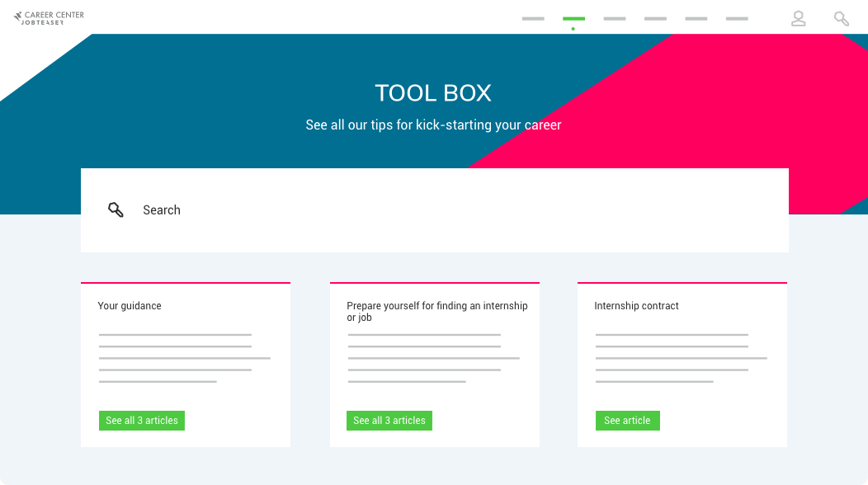Open the Your guidance card title
This screenshot has height=485, width=868.
(x=130, y=306)
